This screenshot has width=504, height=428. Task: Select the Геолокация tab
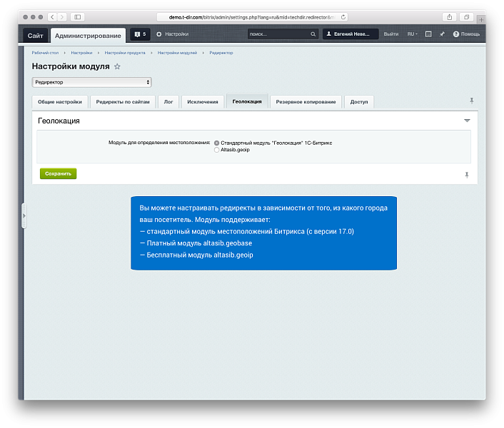tap(247, 101)
